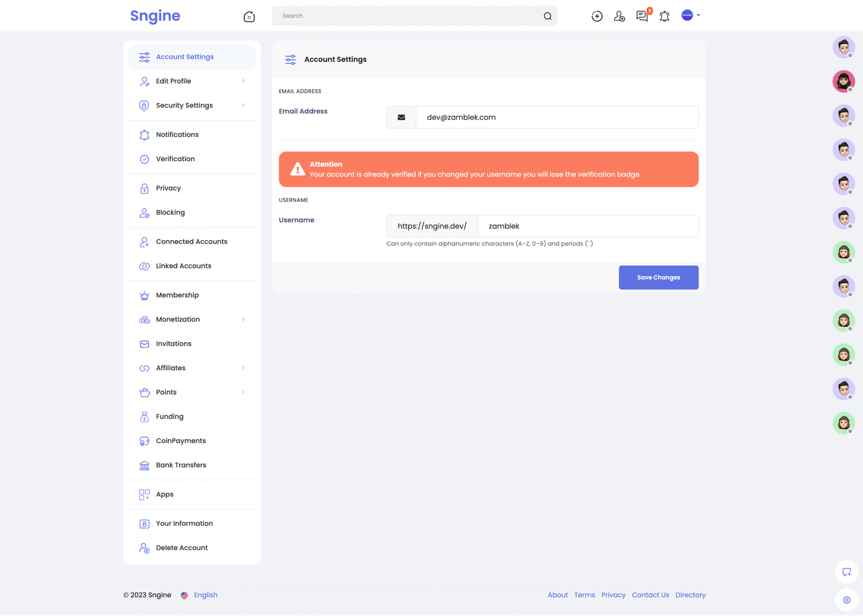Click the search magnifier icon
The image size is (863, 616).
547,16
